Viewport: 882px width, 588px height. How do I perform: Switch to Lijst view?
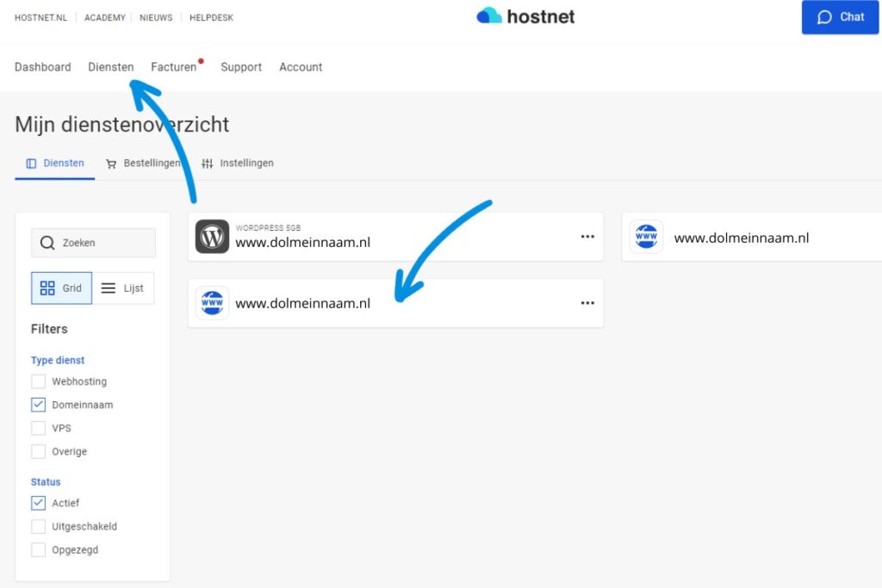122,288
